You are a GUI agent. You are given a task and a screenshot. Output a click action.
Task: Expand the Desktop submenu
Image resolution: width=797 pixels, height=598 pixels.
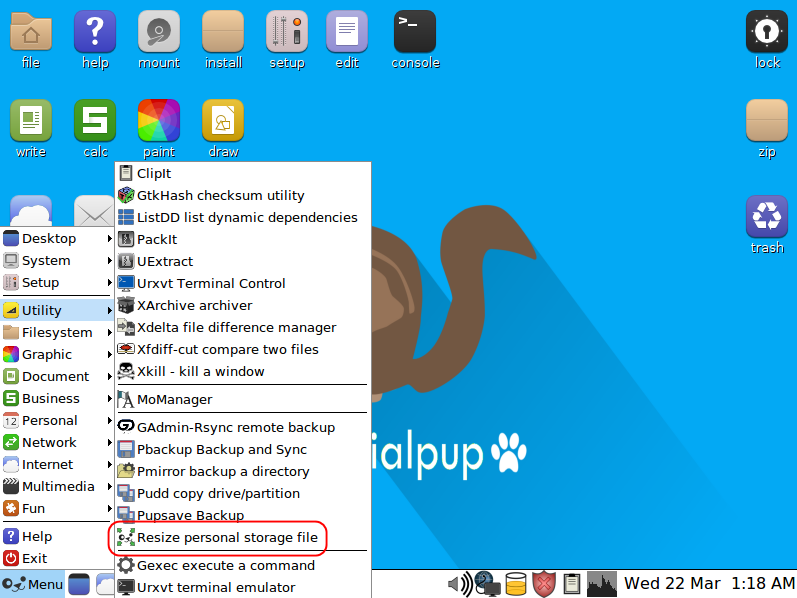(x=57, y=238)
